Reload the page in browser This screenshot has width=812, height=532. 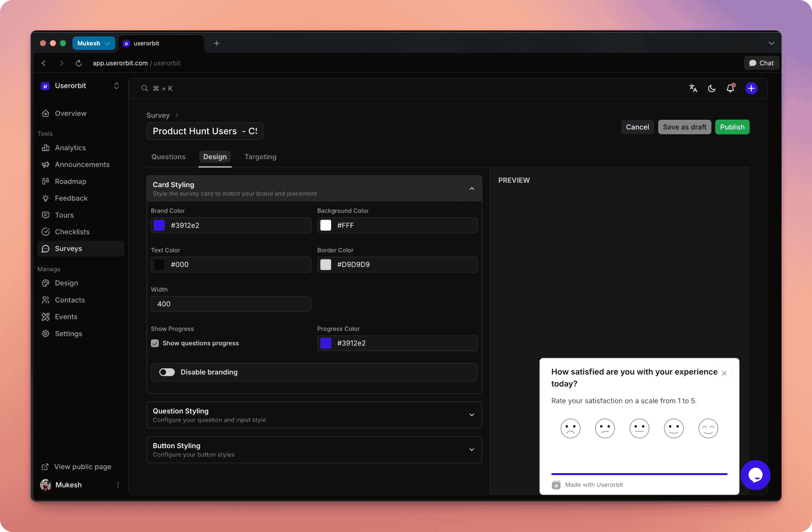(x=78, y=63)
